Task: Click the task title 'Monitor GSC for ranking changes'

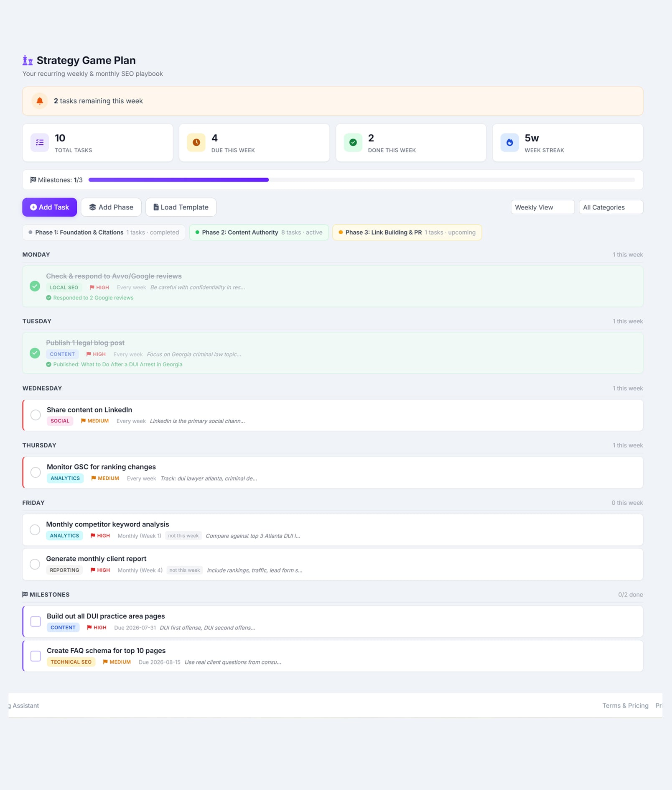Action: pyautogui.click(x=101, y=467)
